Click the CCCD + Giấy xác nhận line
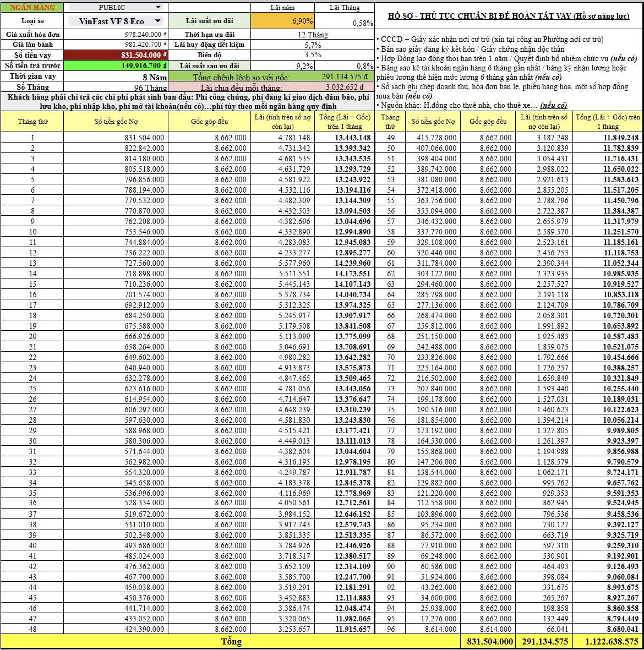 pyautogui.click(x=490, y=40)
